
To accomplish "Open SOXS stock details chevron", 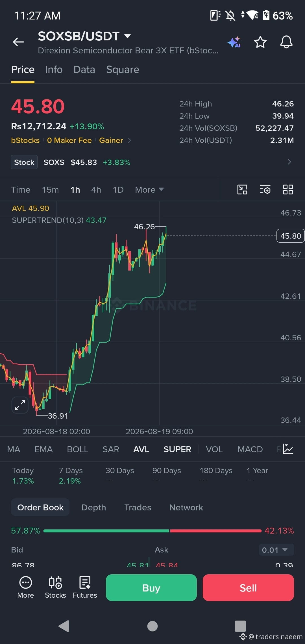I will pyautogui.click(x=289, y=162).
